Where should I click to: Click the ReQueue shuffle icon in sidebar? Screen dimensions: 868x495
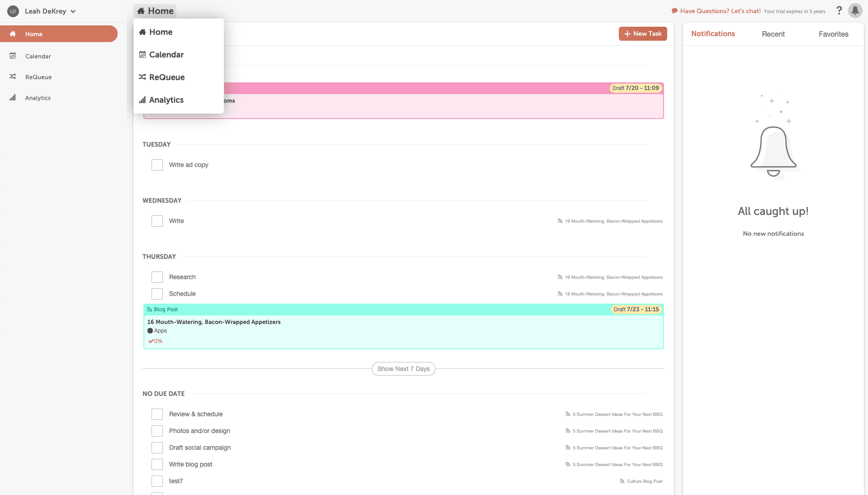[13, 77]
